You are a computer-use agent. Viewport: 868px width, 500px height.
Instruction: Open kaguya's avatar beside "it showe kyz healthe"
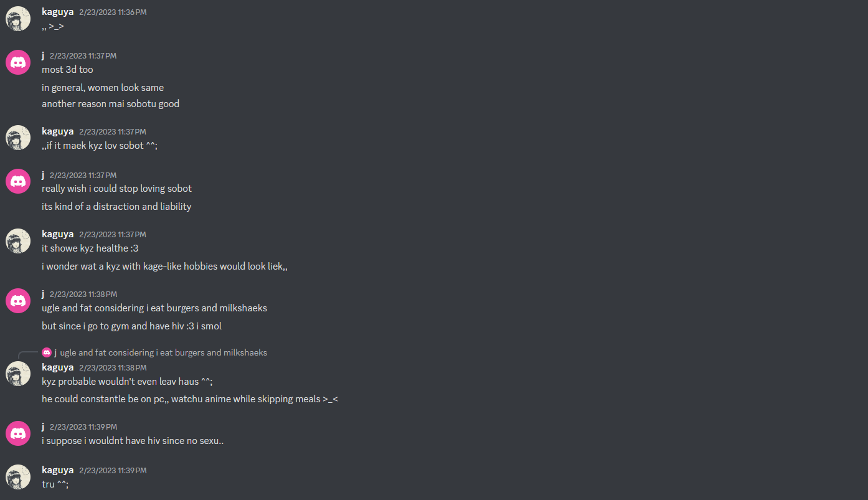click(x=18, y=241)
